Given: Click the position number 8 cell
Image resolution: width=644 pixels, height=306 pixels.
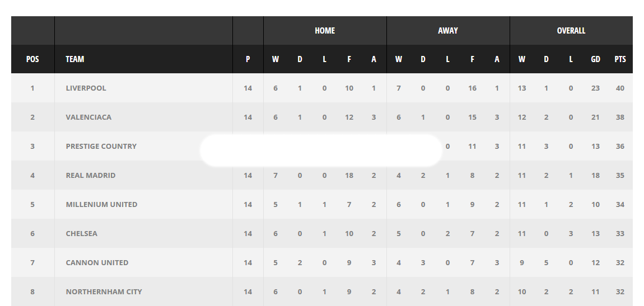Looking at the screenshot, I should [32, 291].
